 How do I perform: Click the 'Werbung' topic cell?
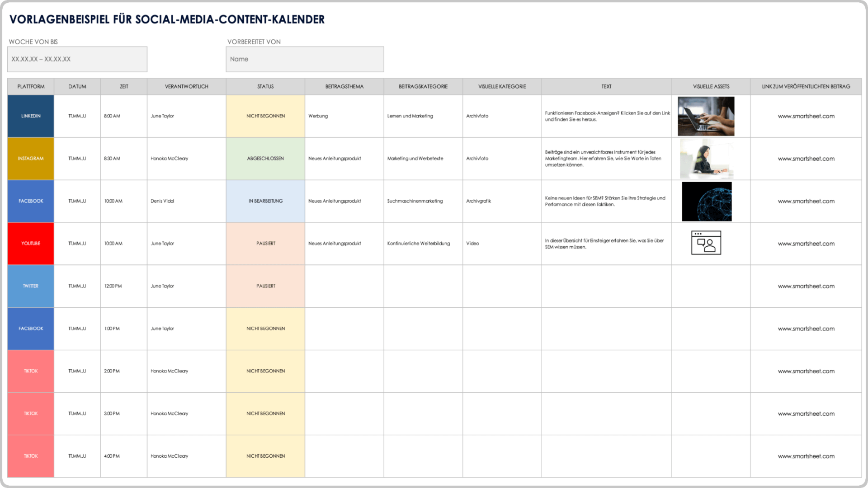point(344,116)
